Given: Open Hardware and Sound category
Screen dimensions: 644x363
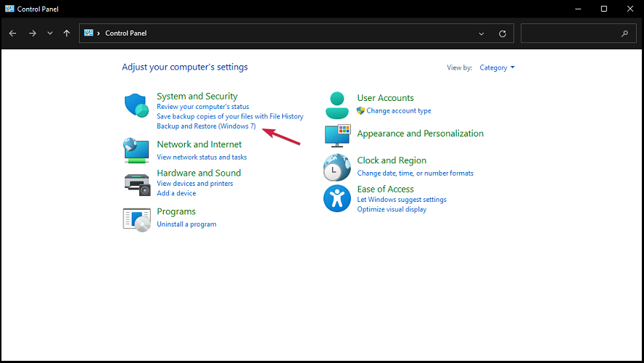Looking at the screenshot, I should (x=199, y=173).
